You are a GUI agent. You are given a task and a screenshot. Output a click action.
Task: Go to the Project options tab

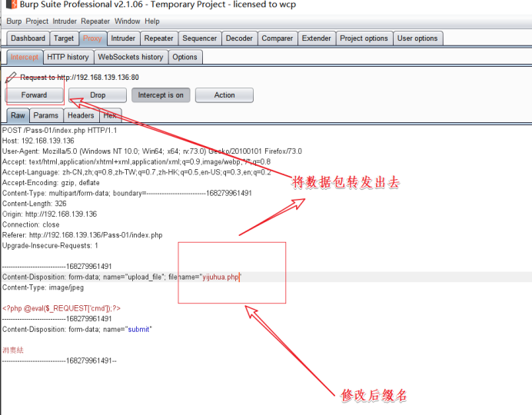coord(364,38)
